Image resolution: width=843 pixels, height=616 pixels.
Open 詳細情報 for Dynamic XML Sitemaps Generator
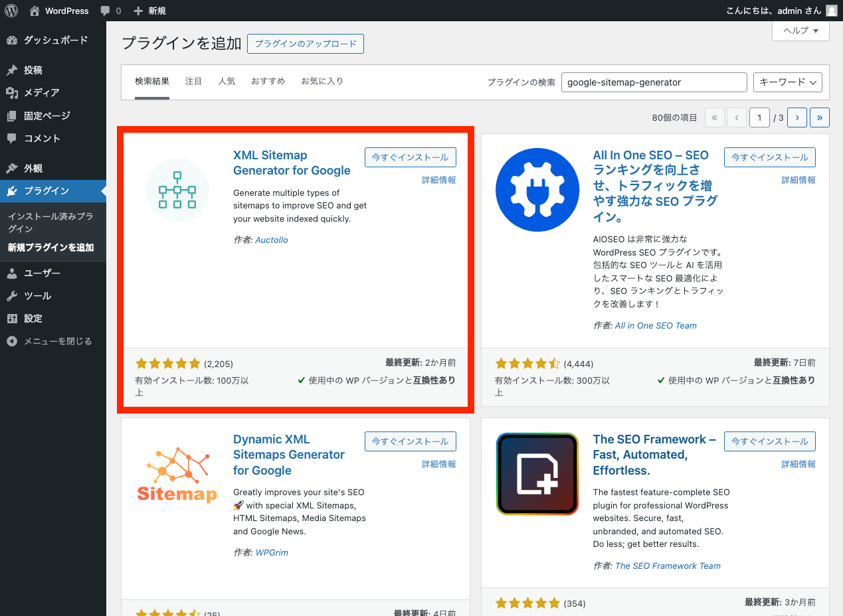(x=439, y=464)
